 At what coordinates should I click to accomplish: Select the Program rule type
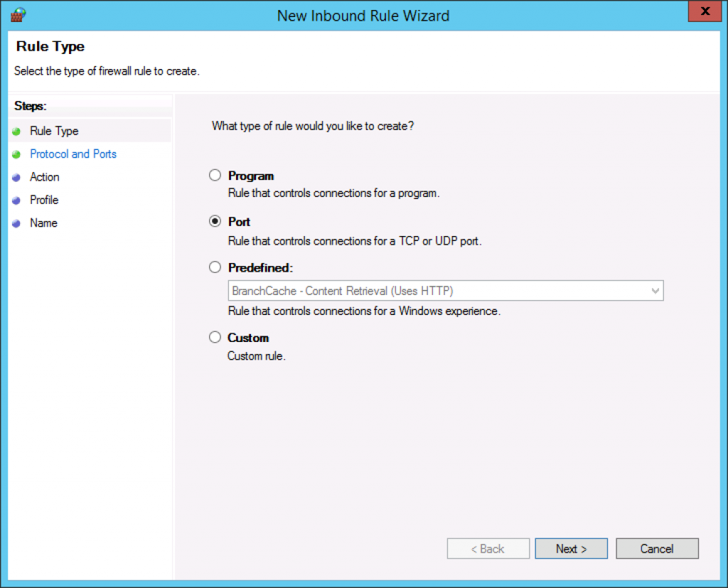point(215,175)
